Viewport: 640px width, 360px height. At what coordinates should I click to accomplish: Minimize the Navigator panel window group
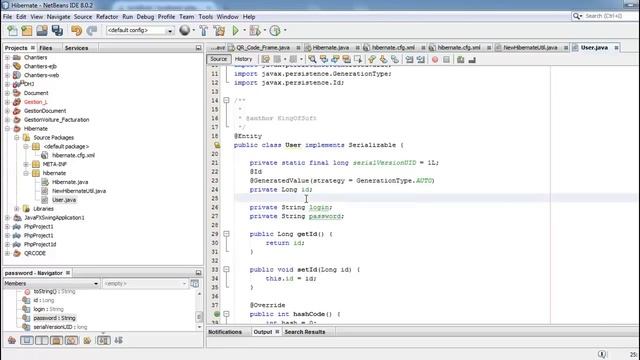[x=198, y=273]
